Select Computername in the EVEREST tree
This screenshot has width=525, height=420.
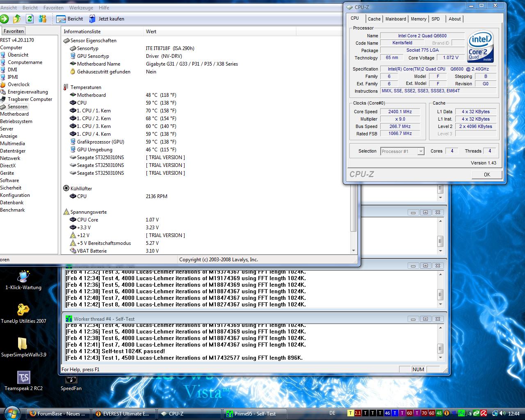25,62
